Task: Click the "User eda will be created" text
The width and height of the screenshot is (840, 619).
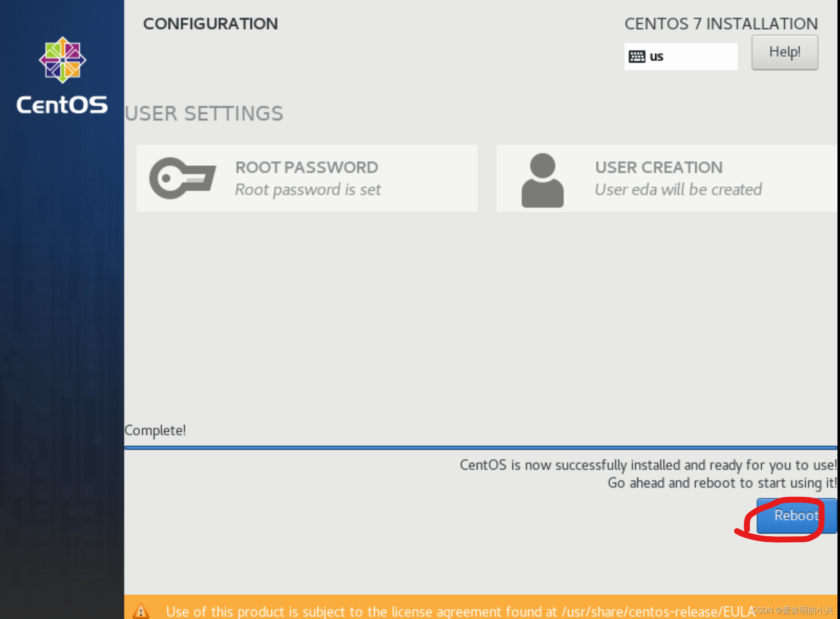Action: [x=678, y=190]
